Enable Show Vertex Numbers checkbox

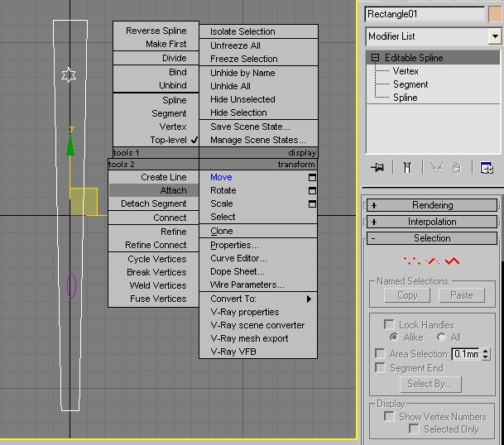389,417
